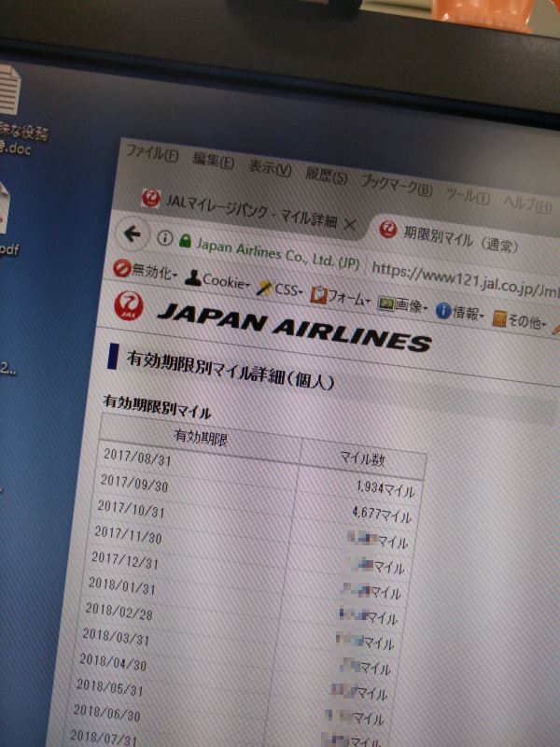560x747 pixels.
Task: Open the ヘルプ(H) menu
Action: 527,204
